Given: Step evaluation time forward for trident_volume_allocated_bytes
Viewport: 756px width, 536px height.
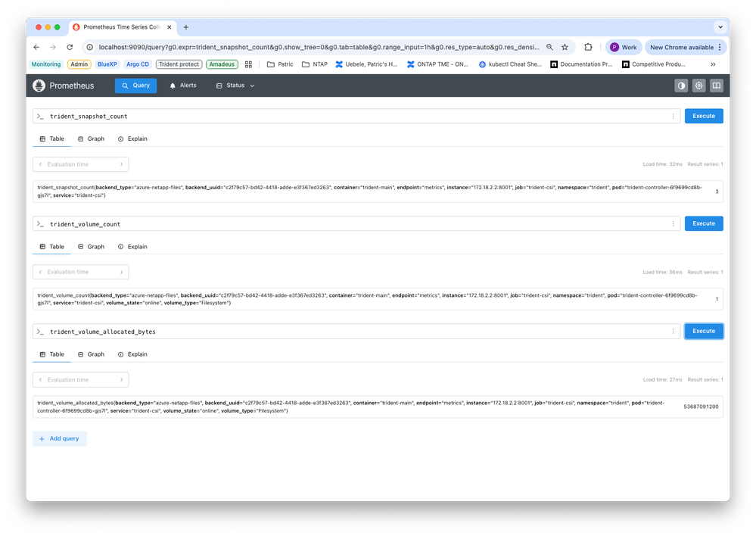Looking at the screenshot, I should [x=122, y=380].
